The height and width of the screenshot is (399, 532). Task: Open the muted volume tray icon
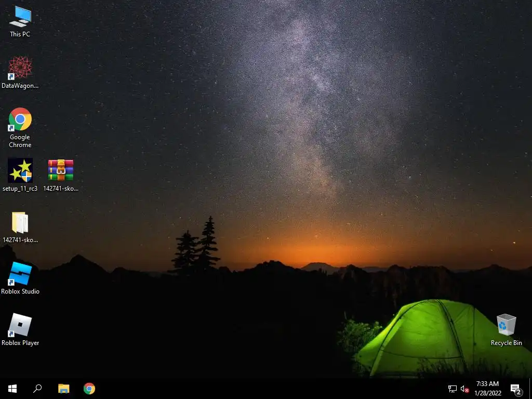pos(464,389)
